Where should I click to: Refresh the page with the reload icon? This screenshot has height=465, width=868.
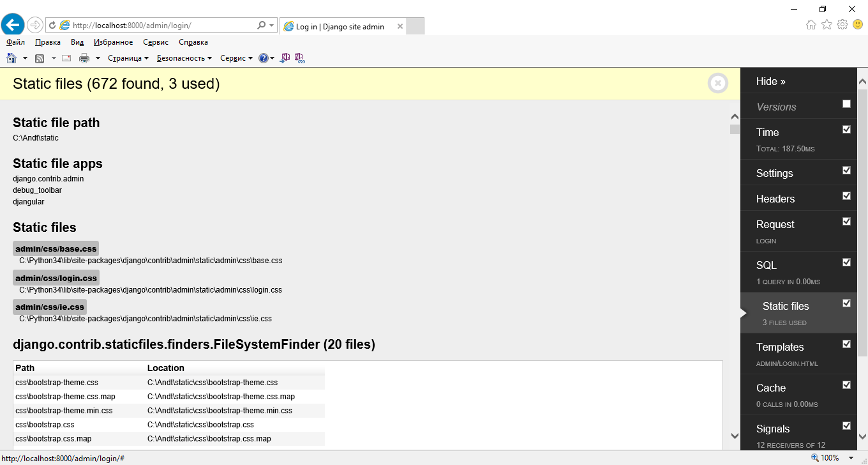point(52,26)
